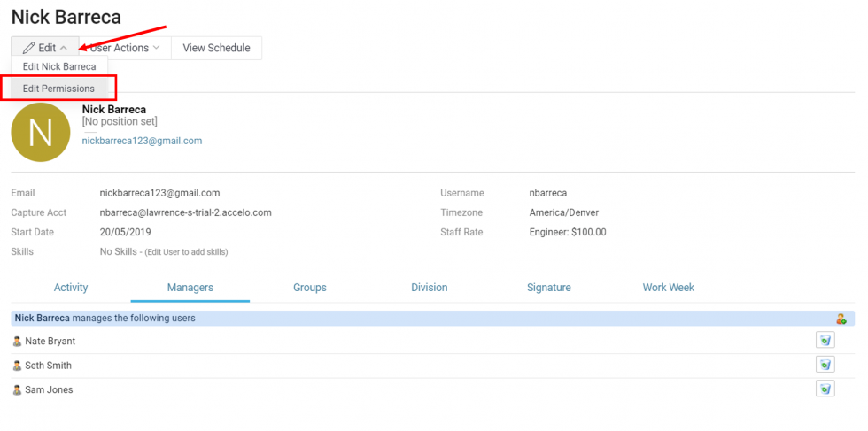Remove Seth Smith using the trash icon
The image size is (868, 431).
click(825, 365)
